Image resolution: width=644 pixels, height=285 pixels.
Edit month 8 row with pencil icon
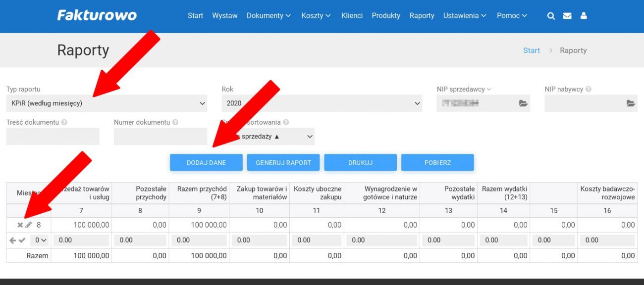tap(29, 225)
